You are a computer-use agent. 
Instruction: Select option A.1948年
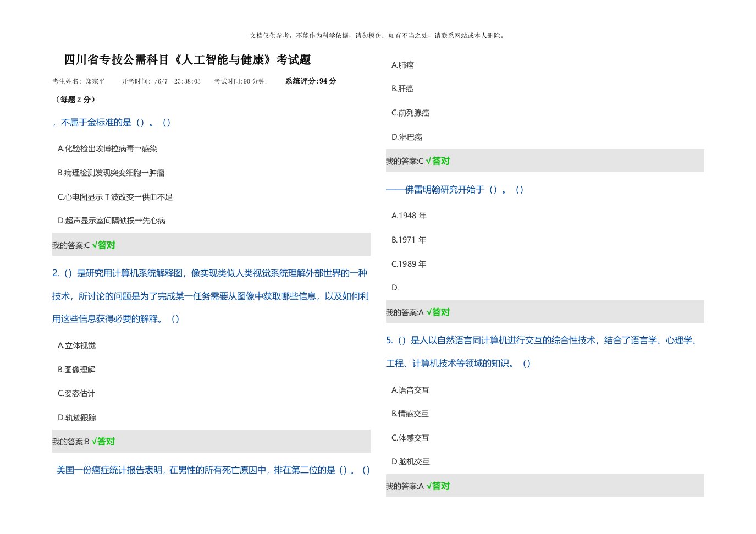tap(409, 216)
